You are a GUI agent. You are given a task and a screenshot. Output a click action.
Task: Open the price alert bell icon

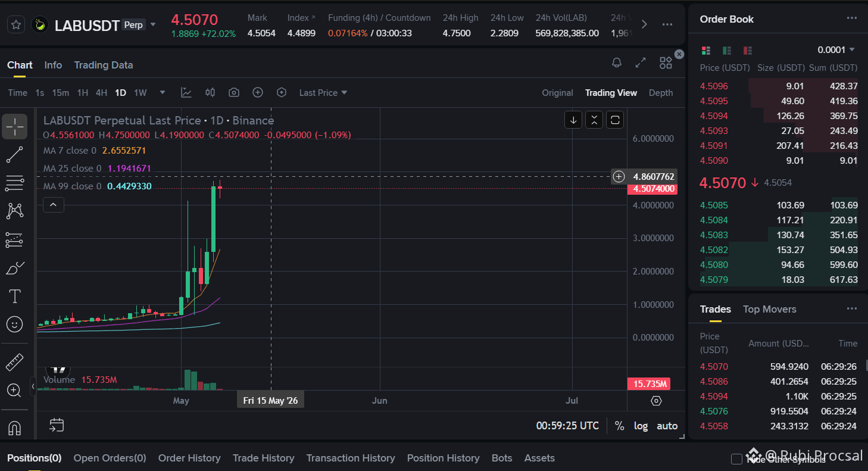pyautogui.click(x=617, y=63)
